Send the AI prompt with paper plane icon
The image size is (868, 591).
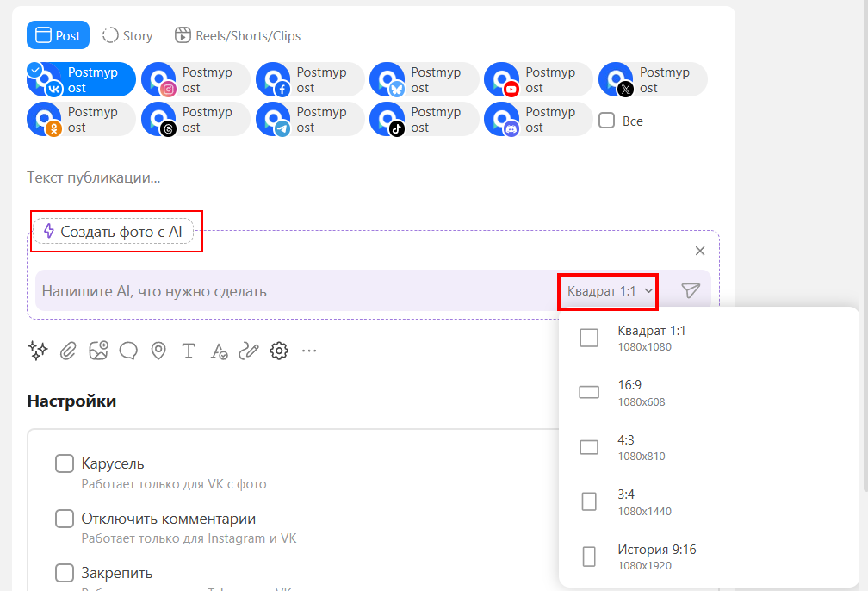pyautogui.click(x=691, y=291)
